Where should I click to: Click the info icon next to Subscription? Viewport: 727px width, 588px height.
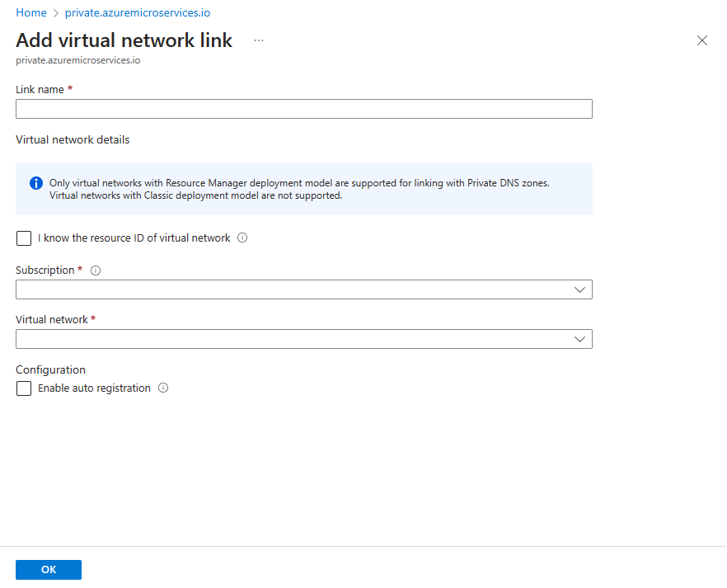[96, 270]
